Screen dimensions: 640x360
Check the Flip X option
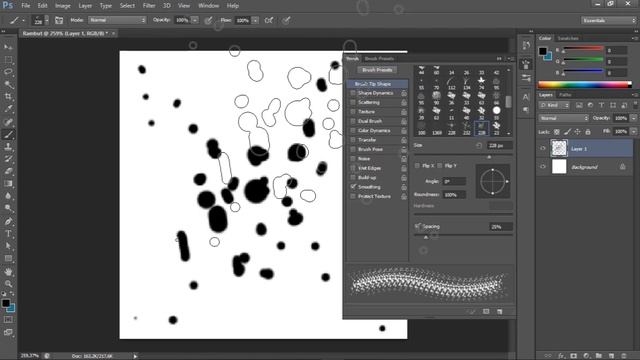click(417, 166)
